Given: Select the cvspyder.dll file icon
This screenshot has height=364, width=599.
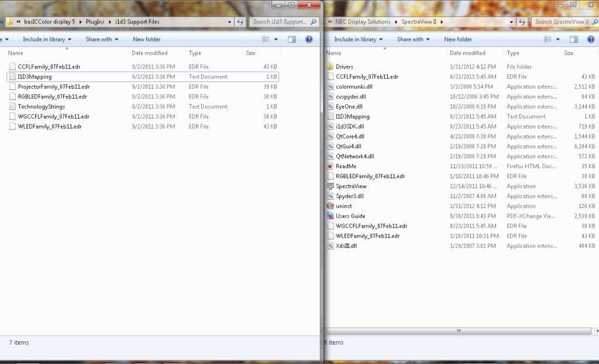Looking at the screenshot, I should tap(331, 96).
